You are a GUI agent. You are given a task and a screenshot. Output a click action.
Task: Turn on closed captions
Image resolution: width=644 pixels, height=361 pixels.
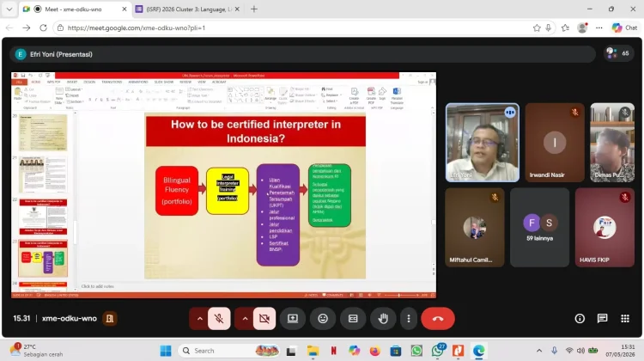[x=353, y=318]
